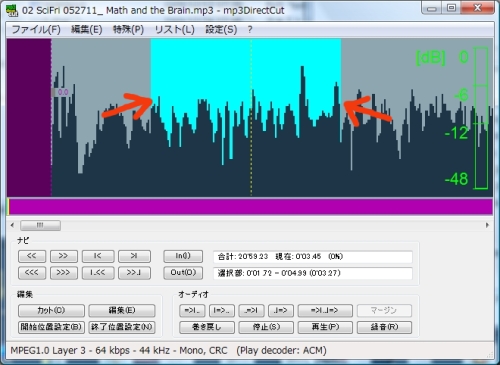Screen dimensions: 500x365
Task: Click the horizontal scrollbar thumb
Action: (x=40, y=225)
